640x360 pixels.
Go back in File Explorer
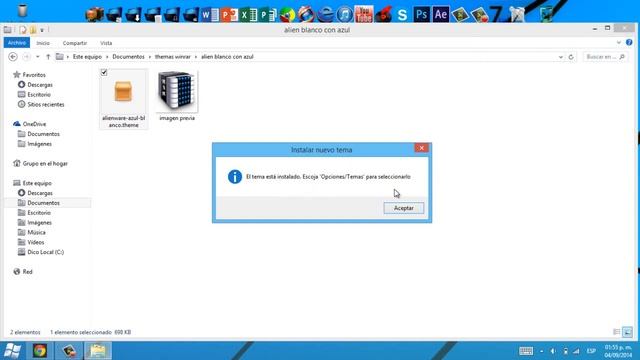click(x=13, y=57)
